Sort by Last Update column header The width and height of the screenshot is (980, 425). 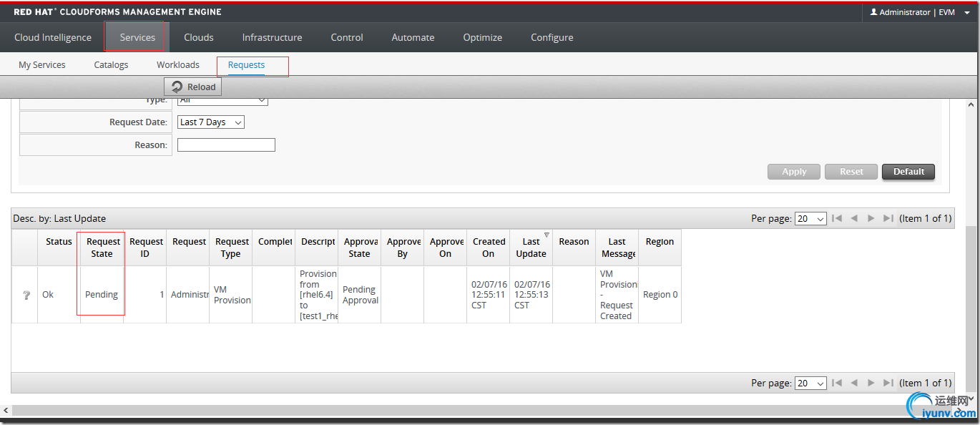pos(531,248)
